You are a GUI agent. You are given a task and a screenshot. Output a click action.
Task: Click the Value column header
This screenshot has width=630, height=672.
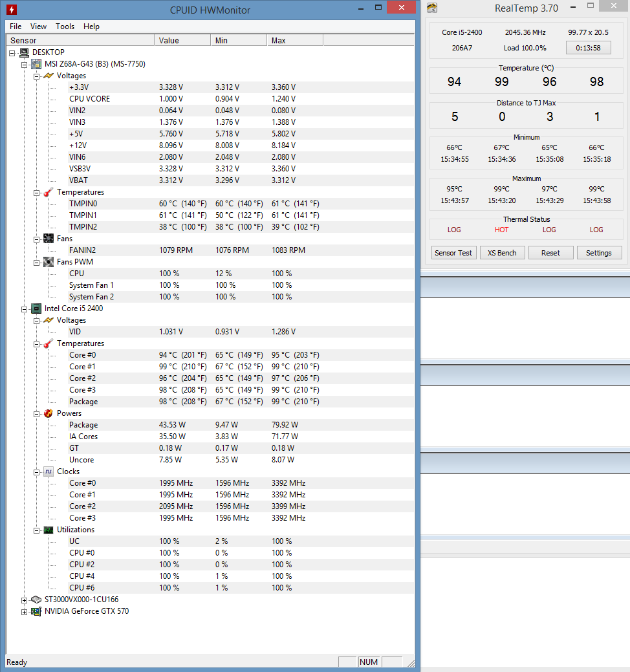182,40
